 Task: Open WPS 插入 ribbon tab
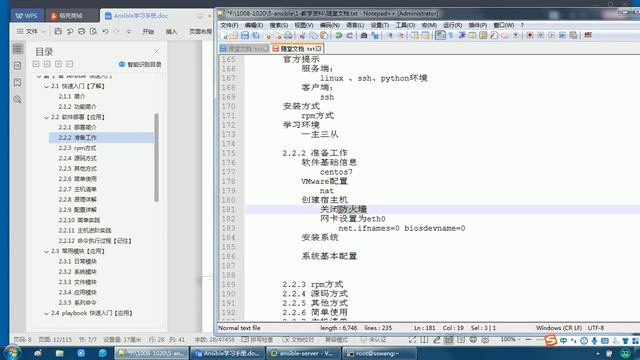pos(171,31)
